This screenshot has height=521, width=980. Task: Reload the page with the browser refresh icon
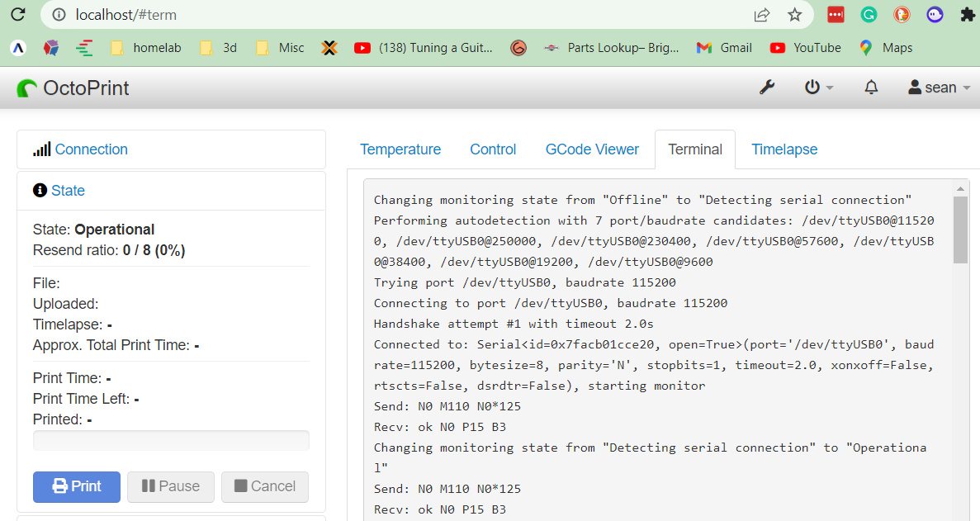(x=18, y=14)
